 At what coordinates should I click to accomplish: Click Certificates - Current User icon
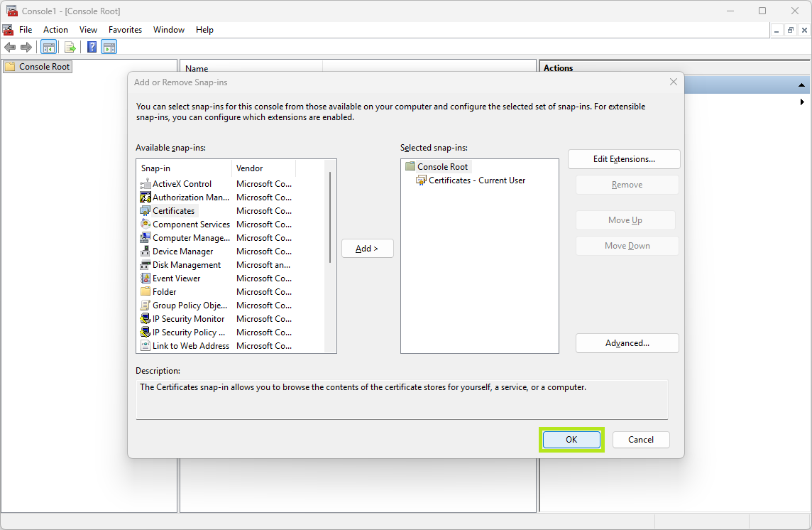coord(422,180)
